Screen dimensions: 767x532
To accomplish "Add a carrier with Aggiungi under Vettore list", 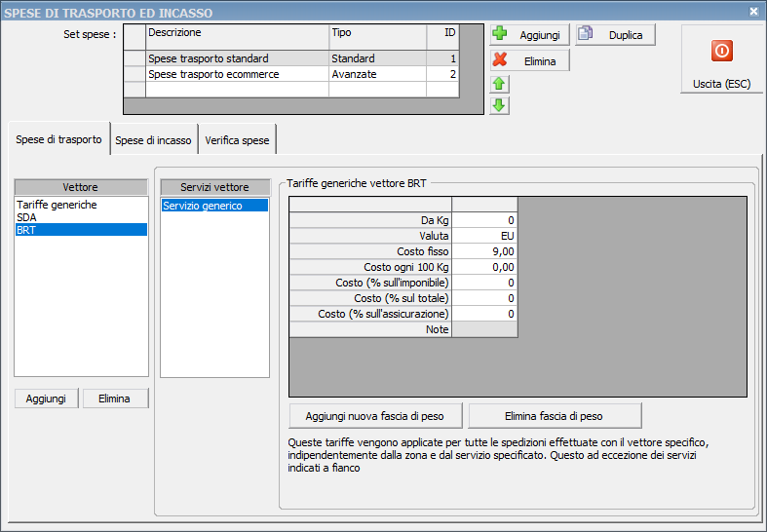I will [x=46, y=399].
